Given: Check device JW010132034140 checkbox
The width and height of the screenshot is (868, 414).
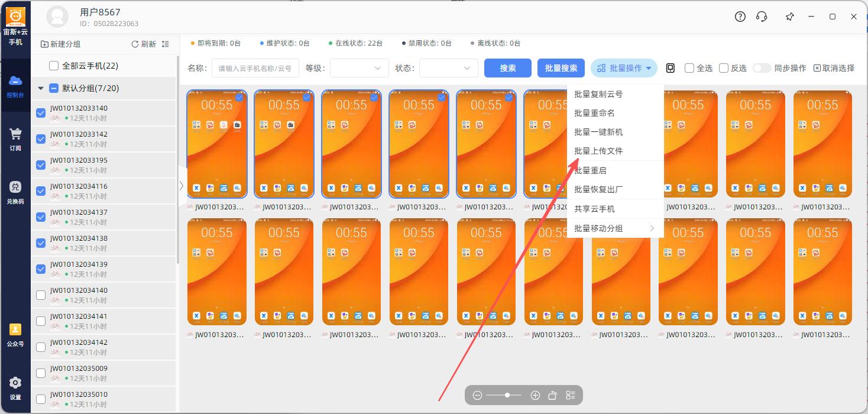Looking at the screenshot, I should click(x=41, y=295).
